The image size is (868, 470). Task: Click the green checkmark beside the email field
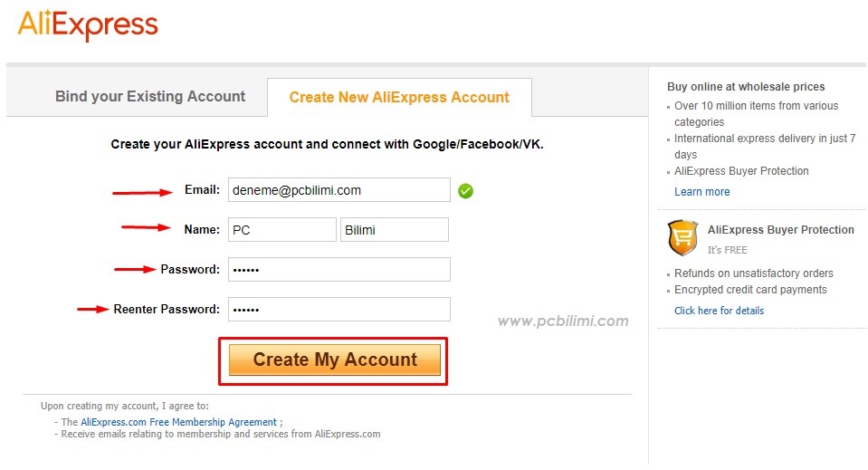point(465,191)
